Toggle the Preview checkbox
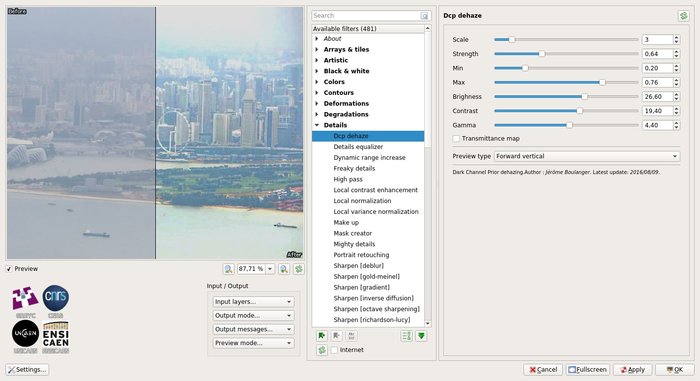The width and height of the screenshot is (700, 381). [x=9, y=269]
